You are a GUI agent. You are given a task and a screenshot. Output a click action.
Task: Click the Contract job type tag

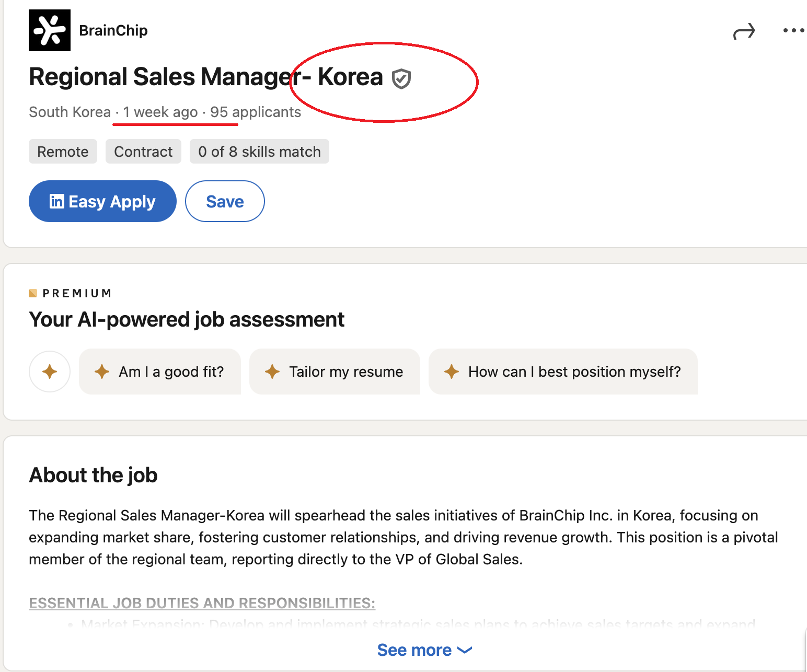[x=143, y=152]
